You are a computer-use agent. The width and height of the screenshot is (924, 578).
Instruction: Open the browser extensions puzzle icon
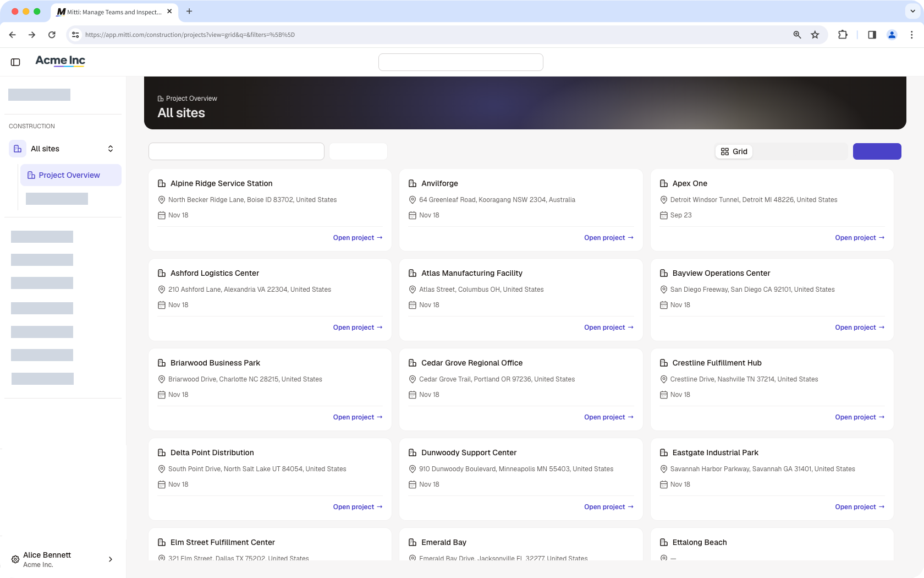coord(843,35)
